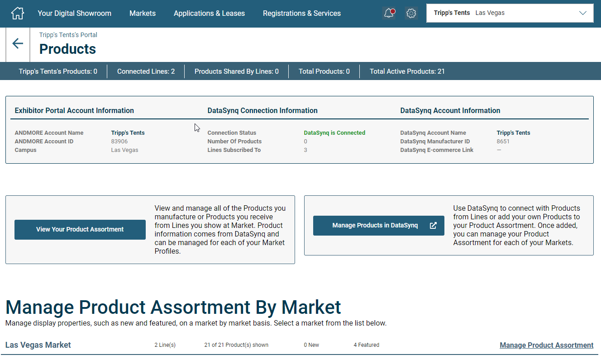601x364 pixels.
Task: Go to the home page icon
Action: click(18, 13)
